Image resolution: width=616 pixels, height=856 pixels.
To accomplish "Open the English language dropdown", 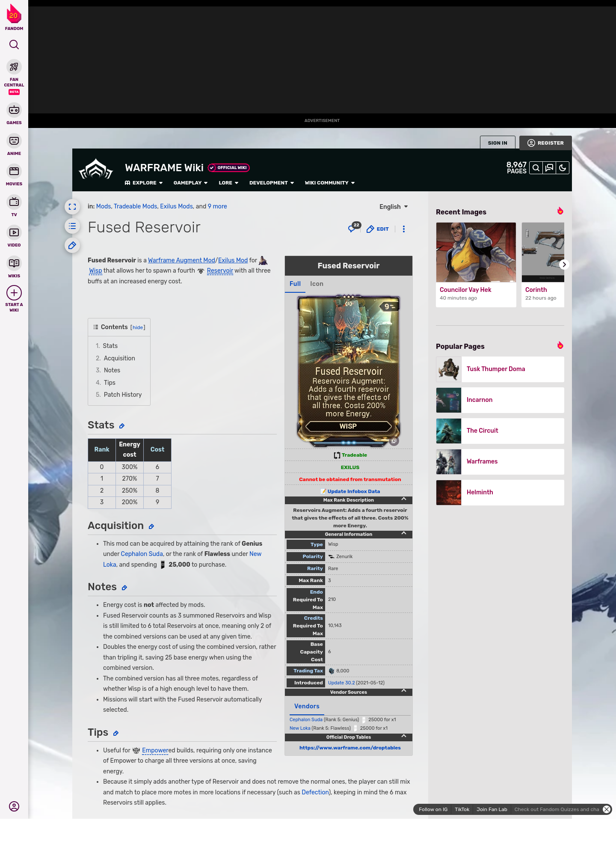I will [394, 207].
